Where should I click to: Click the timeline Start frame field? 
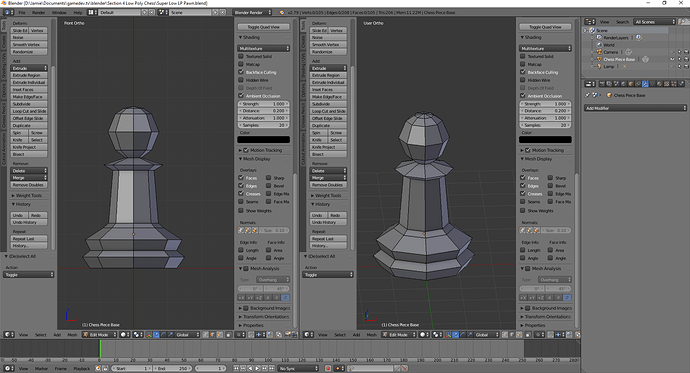132,368
